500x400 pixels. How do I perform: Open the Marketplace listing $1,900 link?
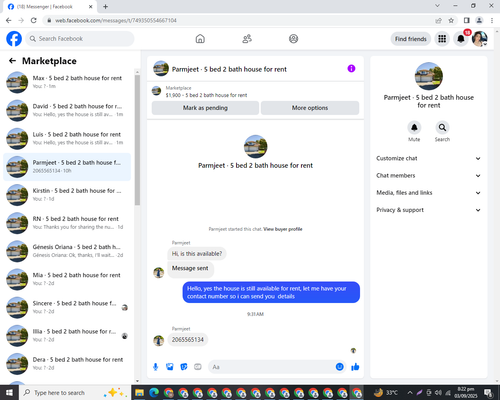[x=206, y=95]
